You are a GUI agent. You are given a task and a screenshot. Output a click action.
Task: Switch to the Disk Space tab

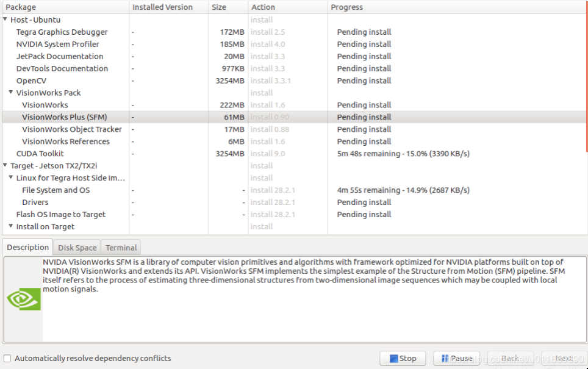coord(77,248)
